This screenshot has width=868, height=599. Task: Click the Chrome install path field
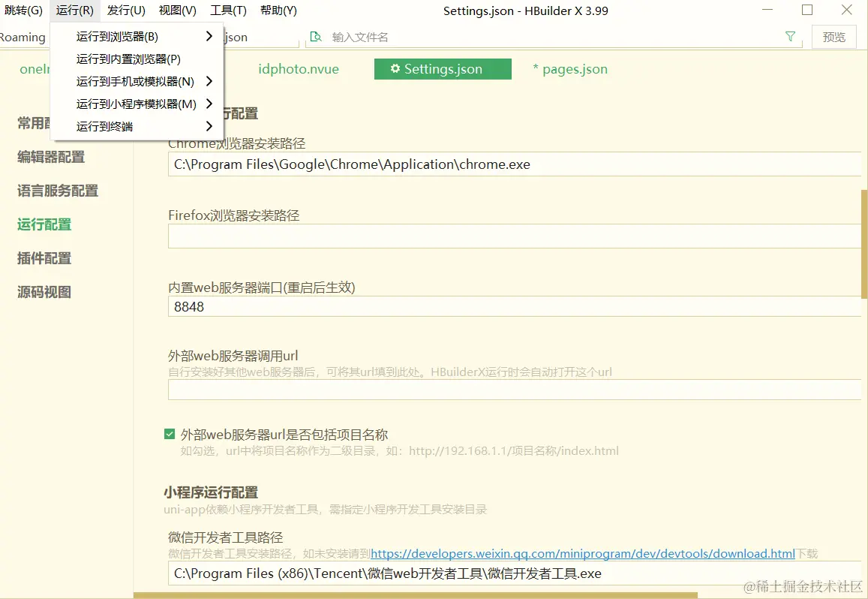pos(514,164)
